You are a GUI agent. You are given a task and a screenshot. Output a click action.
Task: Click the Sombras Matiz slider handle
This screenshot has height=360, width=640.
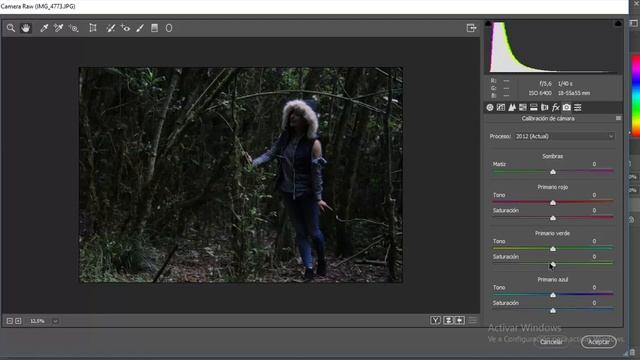[553, 172]
